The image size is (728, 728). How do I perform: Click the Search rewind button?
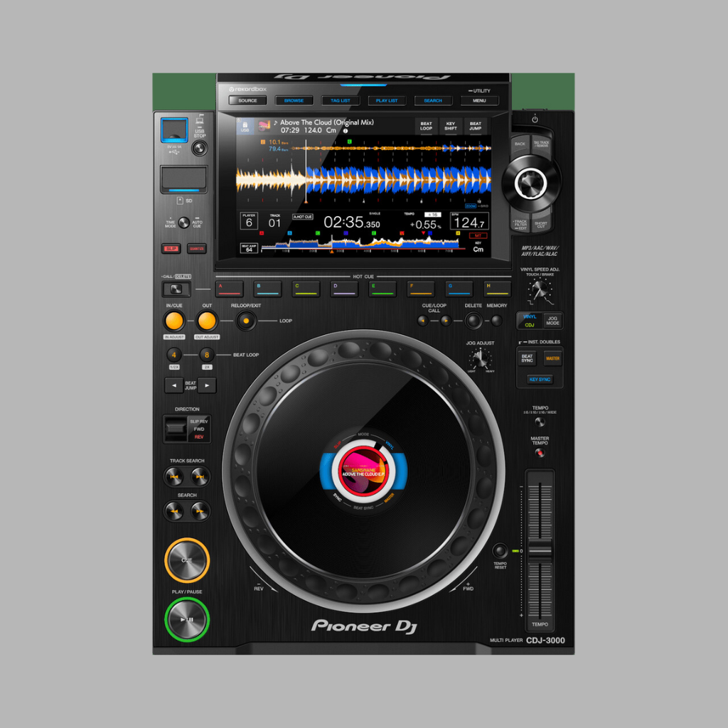click(x=174, y=511)
